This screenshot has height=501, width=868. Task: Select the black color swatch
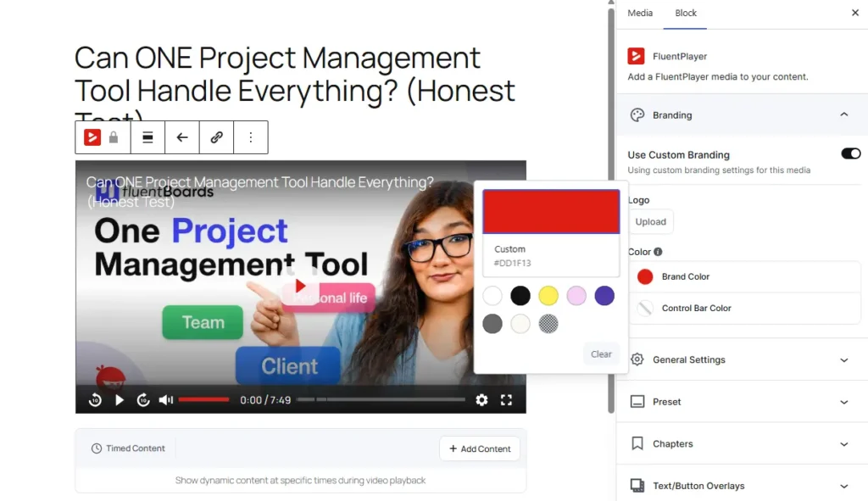pyautogui.click(x=520, y=296)
